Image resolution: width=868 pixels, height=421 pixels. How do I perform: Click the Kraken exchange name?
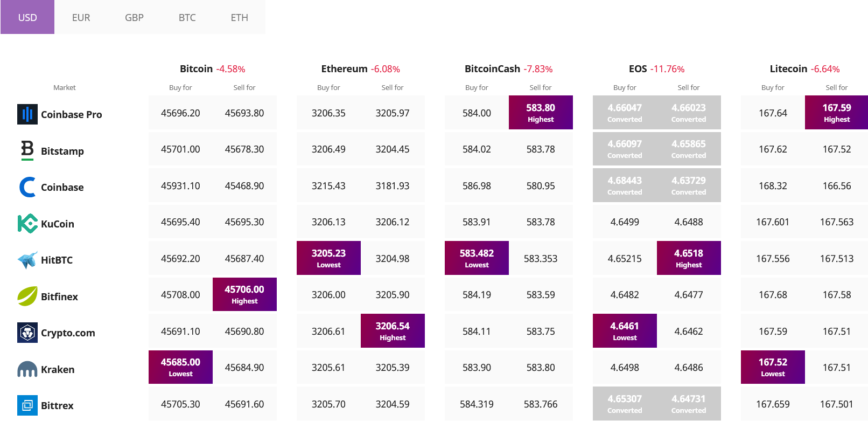coord(58,369)
